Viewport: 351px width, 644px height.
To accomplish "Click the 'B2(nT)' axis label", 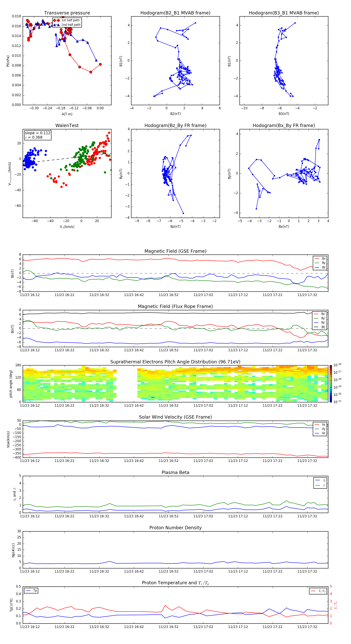I will 175,114.
